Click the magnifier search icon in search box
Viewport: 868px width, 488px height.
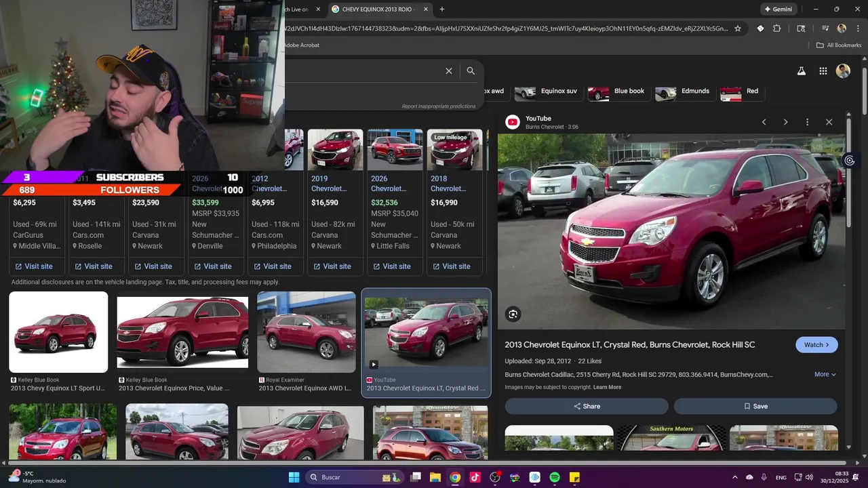[471, 70]
